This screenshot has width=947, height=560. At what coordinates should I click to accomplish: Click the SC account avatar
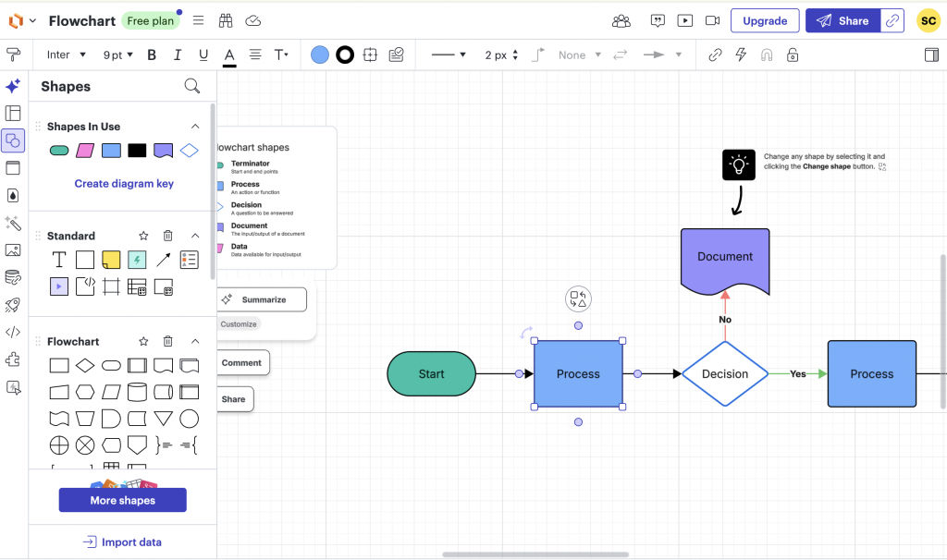[929, 19]
